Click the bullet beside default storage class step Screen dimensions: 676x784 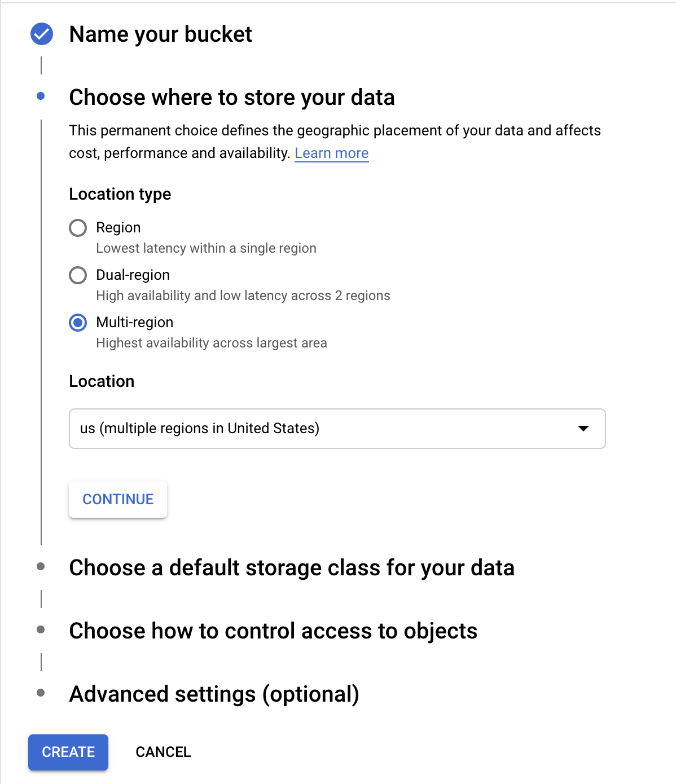tap(41, 566)
